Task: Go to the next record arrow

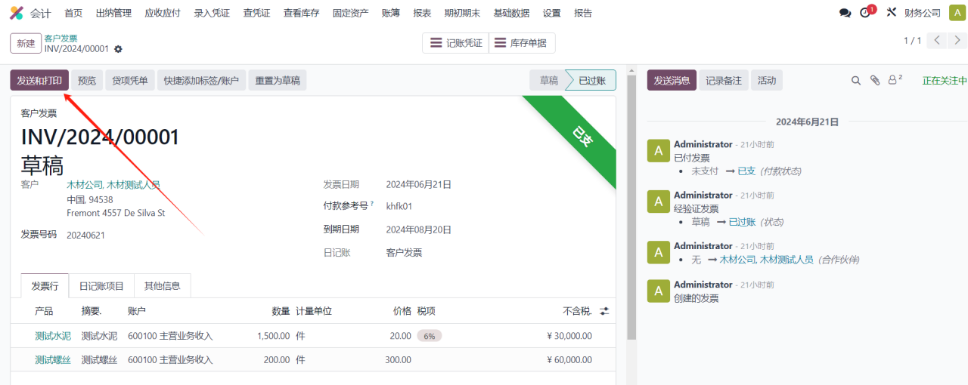Action: point(957,41)
